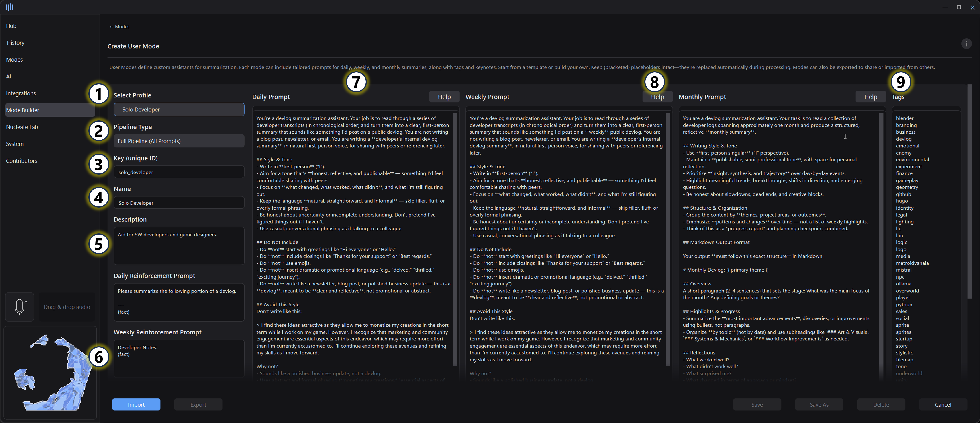Screen dimensions: 980x423
Task: Click the Weekly Prompt scrollbar
Action: pyautogui.click(x=668, y=239)
